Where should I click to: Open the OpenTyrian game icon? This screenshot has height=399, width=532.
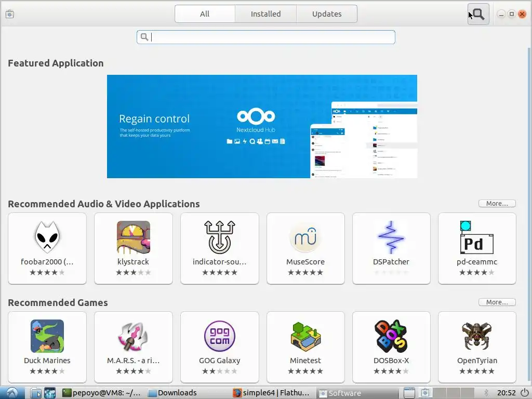(477, 336)
